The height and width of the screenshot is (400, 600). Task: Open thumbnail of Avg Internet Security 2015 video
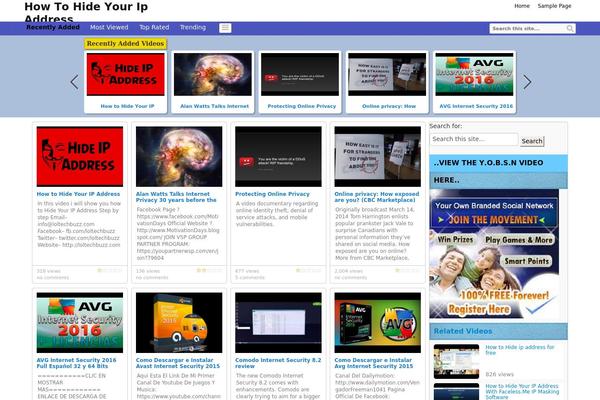tap(377, 323)
